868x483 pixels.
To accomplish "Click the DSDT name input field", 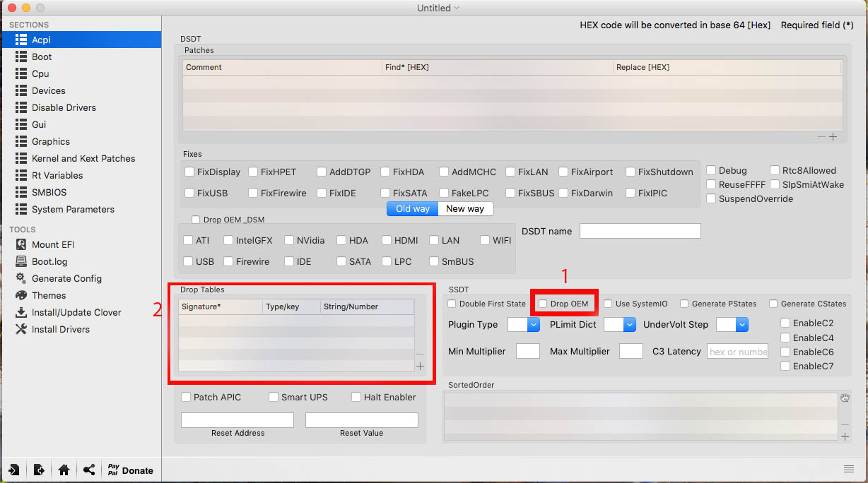I will point(640,231).
